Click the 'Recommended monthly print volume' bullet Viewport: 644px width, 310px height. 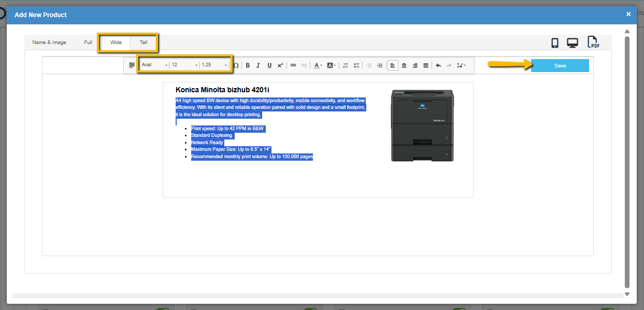point(252,157)
